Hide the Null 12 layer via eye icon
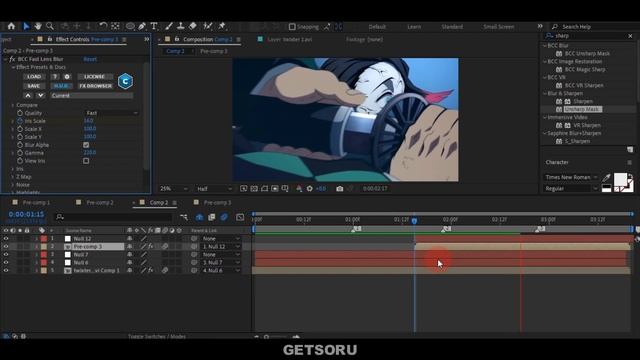 (6, 238)
